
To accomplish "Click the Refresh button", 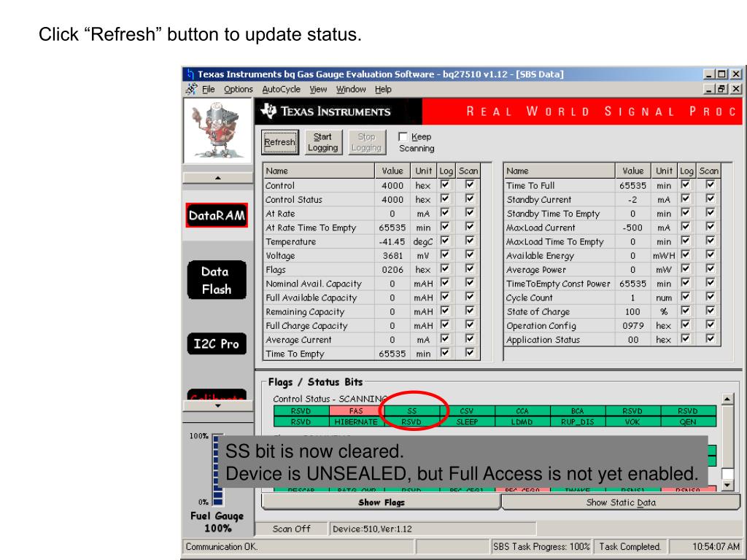I will (280, 142).
